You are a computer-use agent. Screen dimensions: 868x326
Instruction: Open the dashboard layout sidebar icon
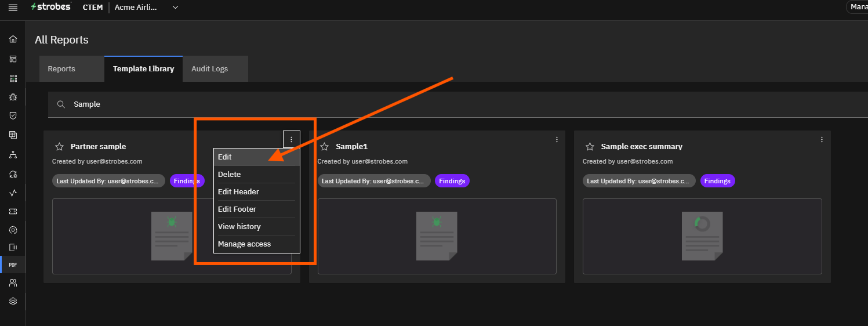tap(13, 59)
